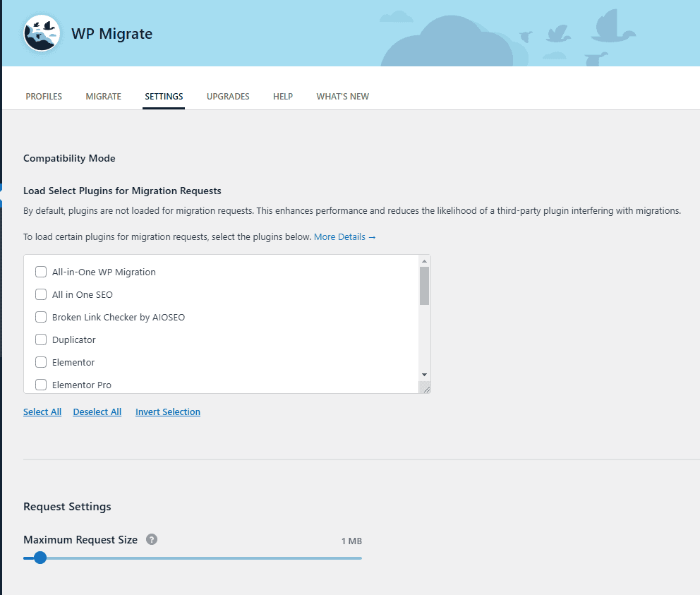Click the Invert Selection link
Viewport: 700px width, 595px height.
click(x=168, y=412)
